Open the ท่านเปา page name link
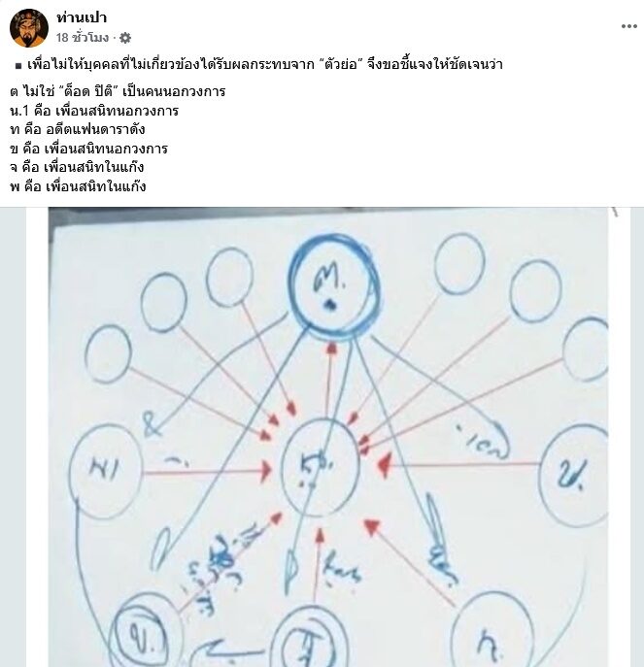644x667 pixels. [x=82, y=17]
